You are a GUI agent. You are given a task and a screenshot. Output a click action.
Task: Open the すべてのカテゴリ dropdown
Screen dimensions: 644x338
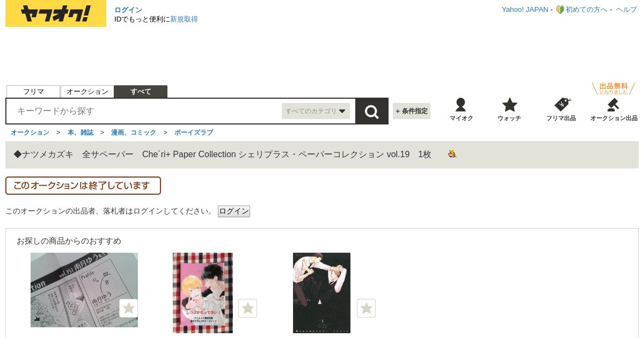coord(316,111)
